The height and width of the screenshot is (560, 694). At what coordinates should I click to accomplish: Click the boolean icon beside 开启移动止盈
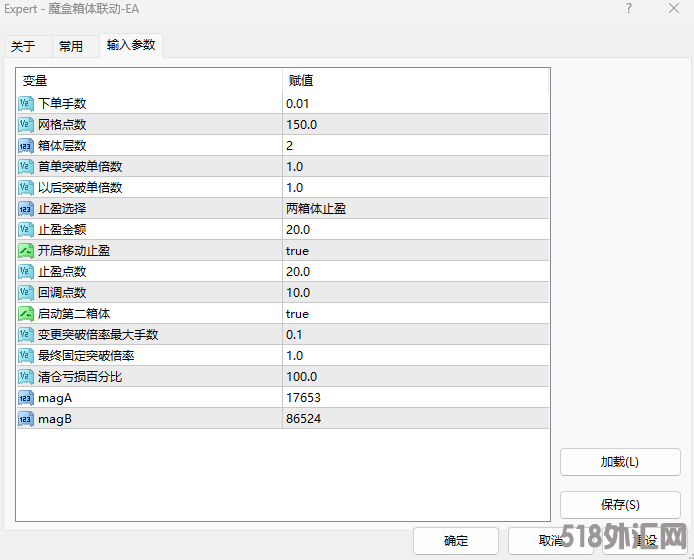point(26,251)
